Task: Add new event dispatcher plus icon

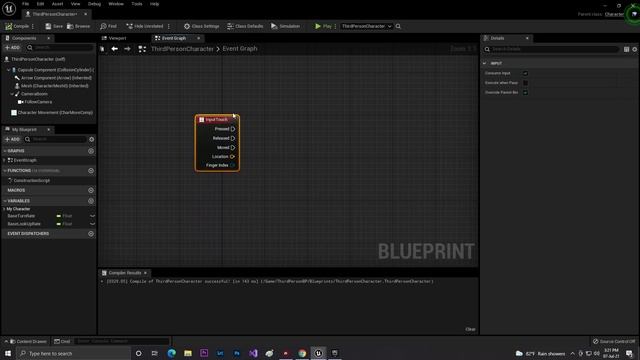Action: click(x=91, y=233)
